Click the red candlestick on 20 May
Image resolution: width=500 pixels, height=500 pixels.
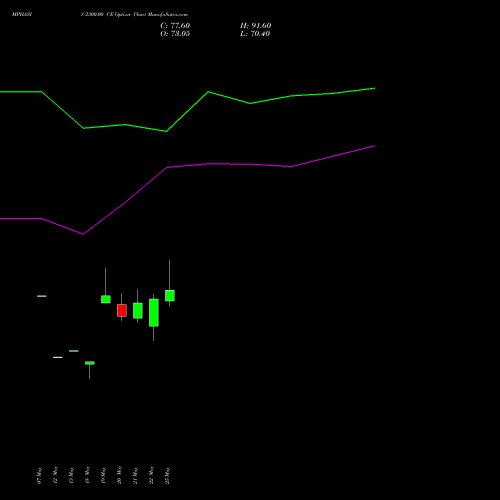tap(122, 310)
